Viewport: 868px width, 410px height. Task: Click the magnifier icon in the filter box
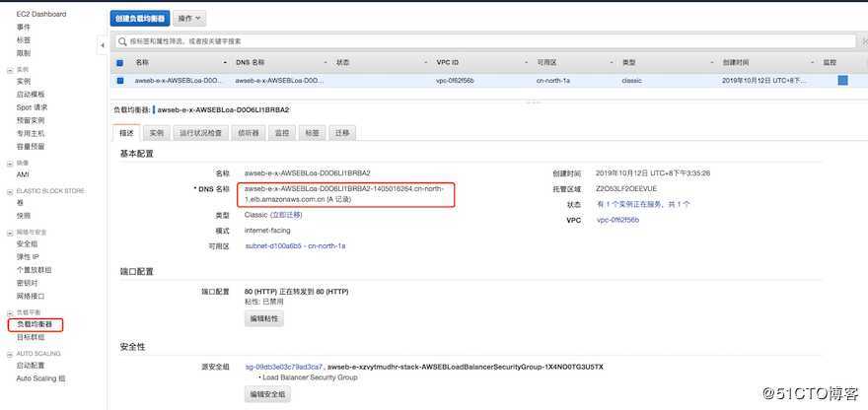pyautogui.click(x=122, y=41)
